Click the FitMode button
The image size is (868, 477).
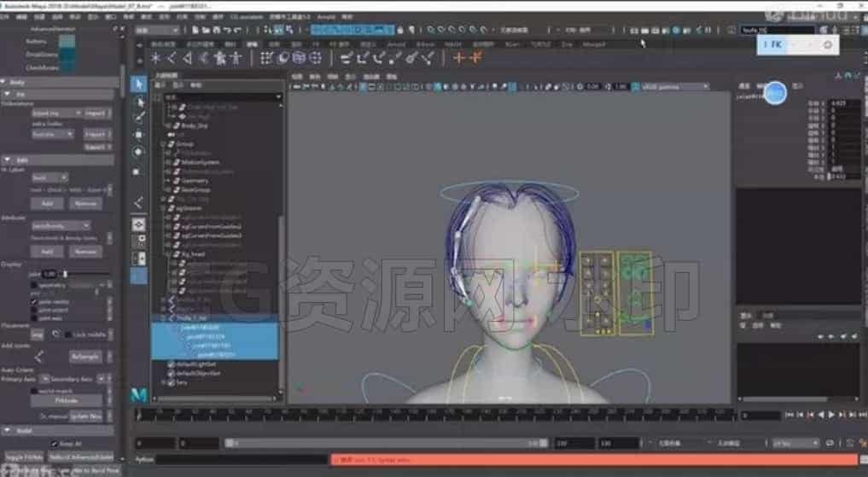67,400
